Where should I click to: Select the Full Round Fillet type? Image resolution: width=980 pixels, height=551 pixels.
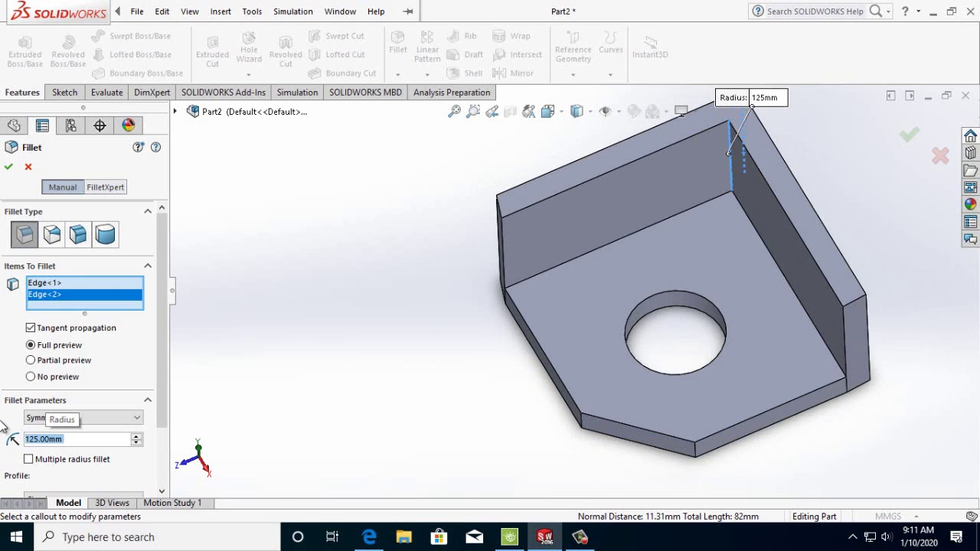point(105,234)
